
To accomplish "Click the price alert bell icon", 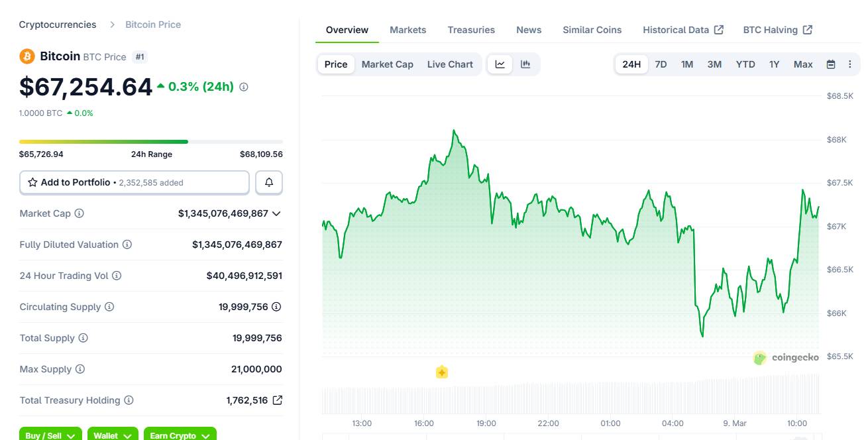I will [x=269, y=182].
